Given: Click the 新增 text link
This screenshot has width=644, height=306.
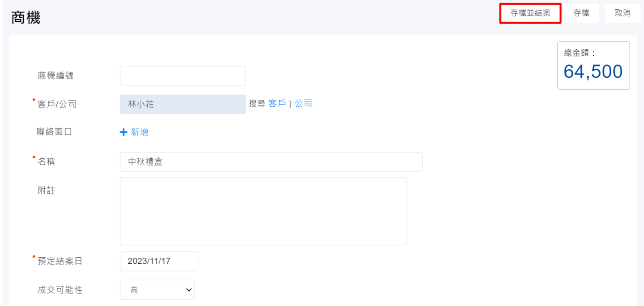Looking at the screenshot, I should tap(140, 132).
